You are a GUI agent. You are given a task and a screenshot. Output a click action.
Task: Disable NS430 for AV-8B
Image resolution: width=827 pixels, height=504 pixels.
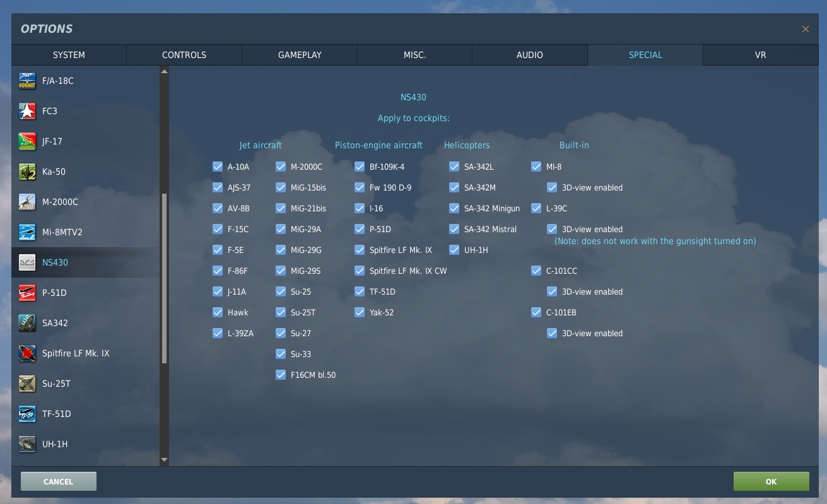pos(218,208)
